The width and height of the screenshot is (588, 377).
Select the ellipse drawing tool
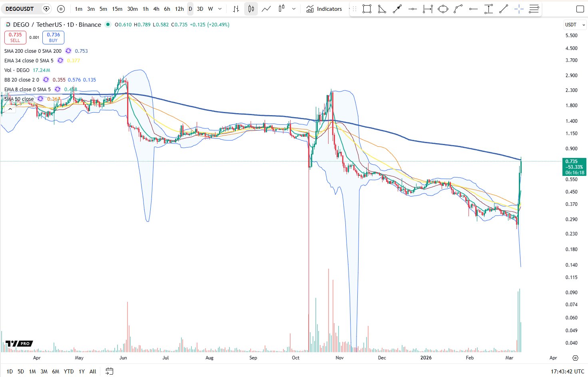click(443, 9)
